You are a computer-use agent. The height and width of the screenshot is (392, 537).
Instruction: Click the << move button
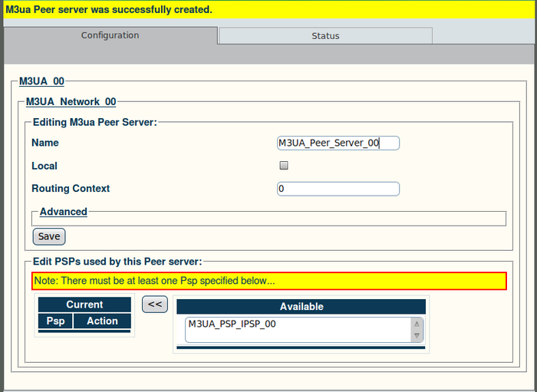click(155, 304)
